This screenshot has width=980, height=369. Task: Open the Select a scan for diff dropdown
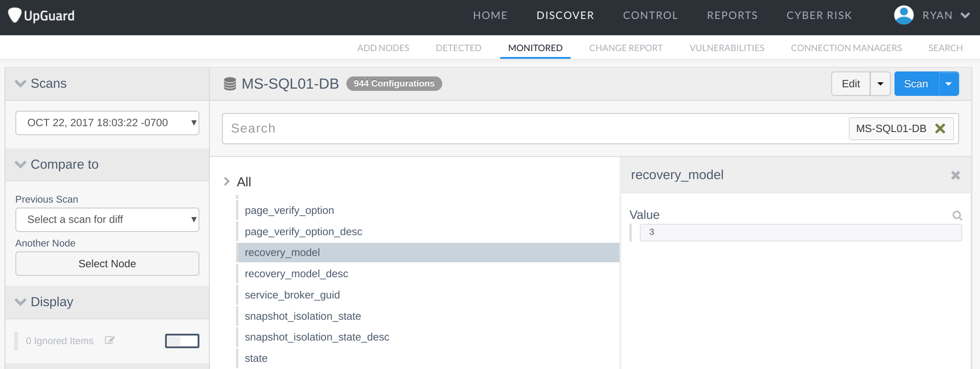point(107,220)
